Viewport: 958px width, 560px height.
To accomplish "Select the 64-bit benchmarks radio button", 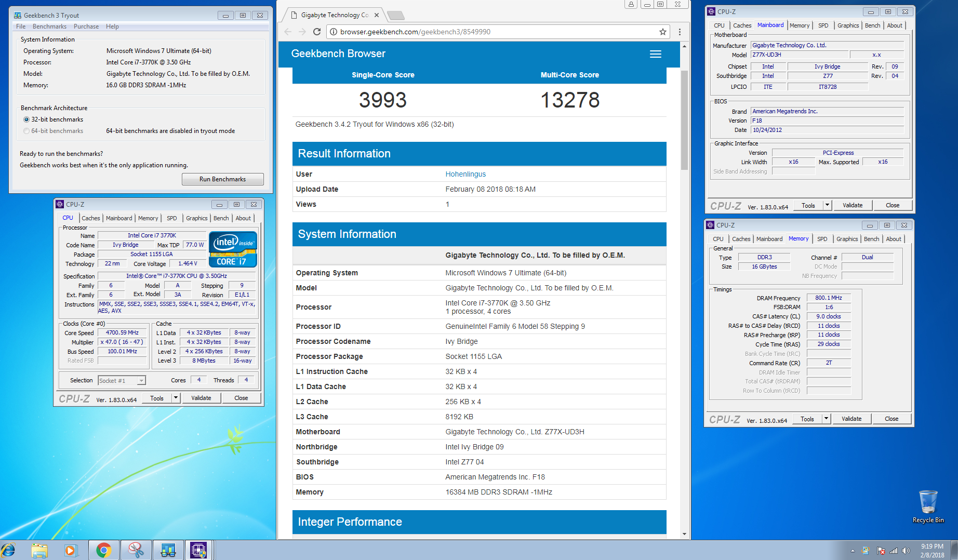I will pos(26,131).
